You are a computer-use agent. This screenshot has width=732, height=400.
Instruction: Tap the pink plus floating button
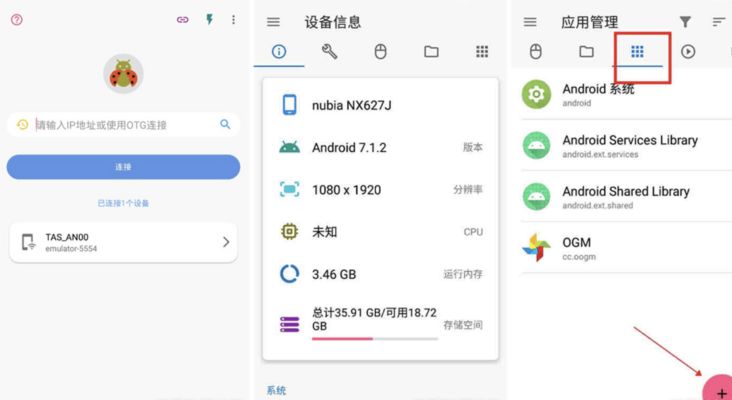[x=718, y=388]
